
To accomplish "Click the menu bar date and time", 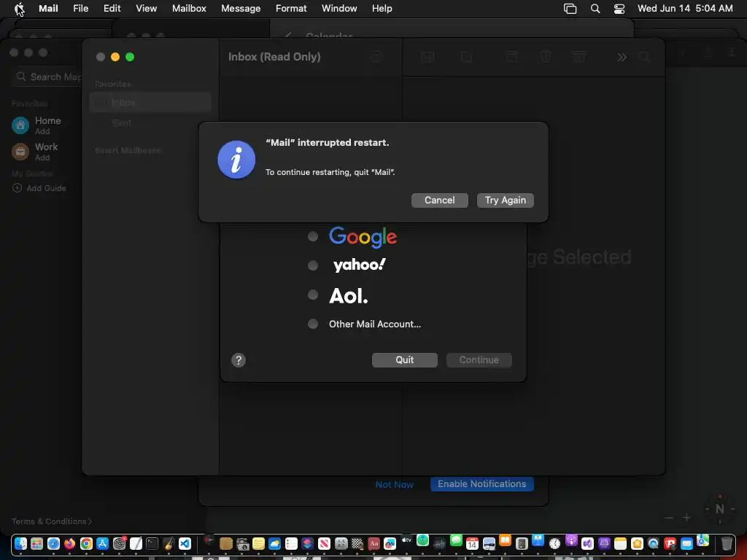I will tap(685, 8).
